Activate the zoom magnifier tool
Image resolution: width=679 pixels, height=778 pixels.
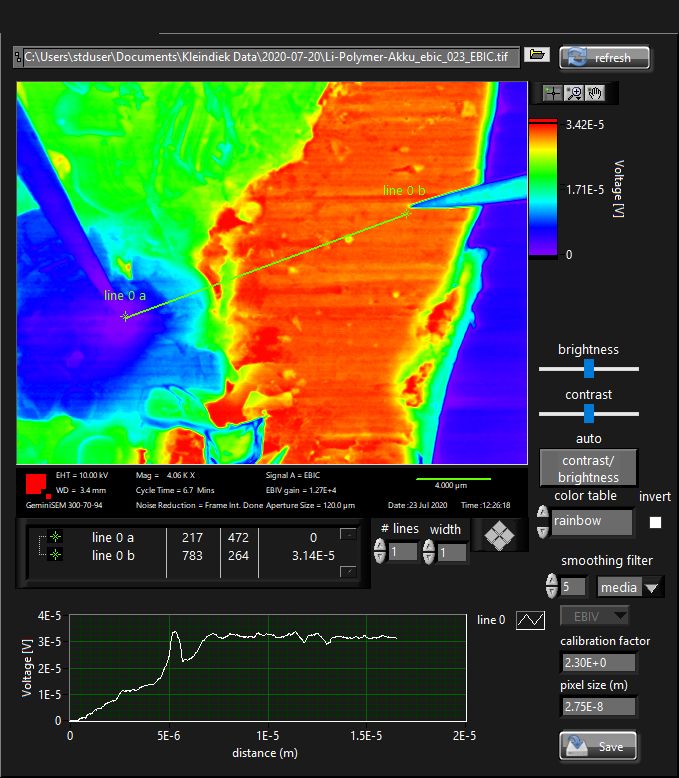point(574,93)
